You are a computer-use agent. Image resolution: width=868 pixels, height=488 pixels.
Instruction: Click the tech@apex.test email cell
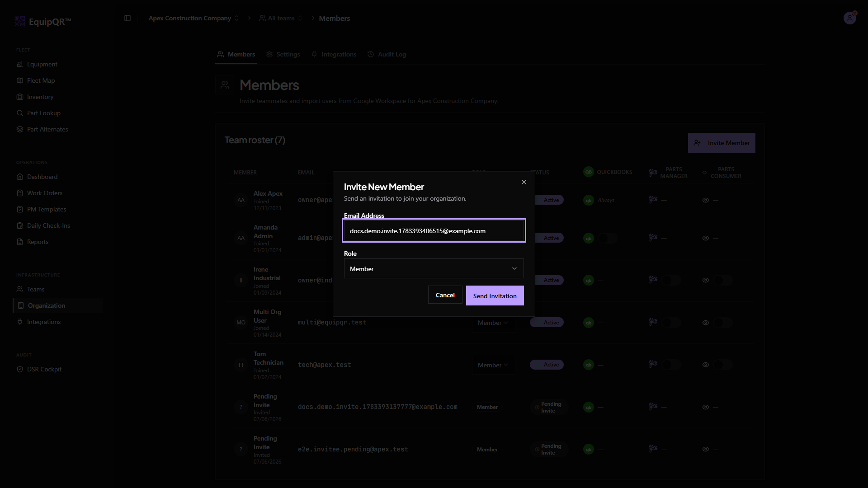click(324, 365)
